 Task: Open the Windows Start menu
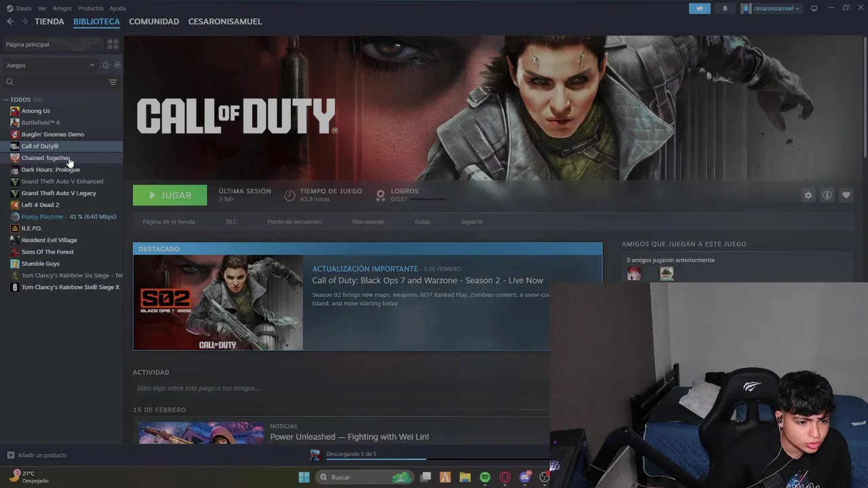click(x=304, y=477)
